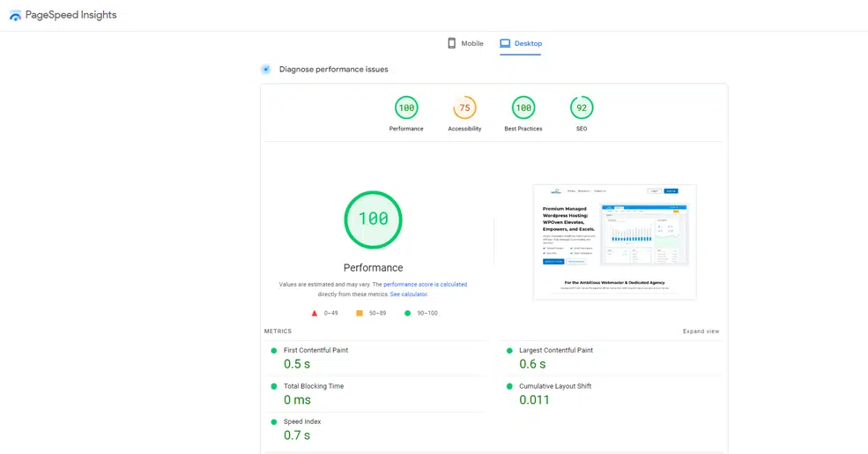Click the Speed Index metric
The image size is (868, 454).
click(303, 422)
